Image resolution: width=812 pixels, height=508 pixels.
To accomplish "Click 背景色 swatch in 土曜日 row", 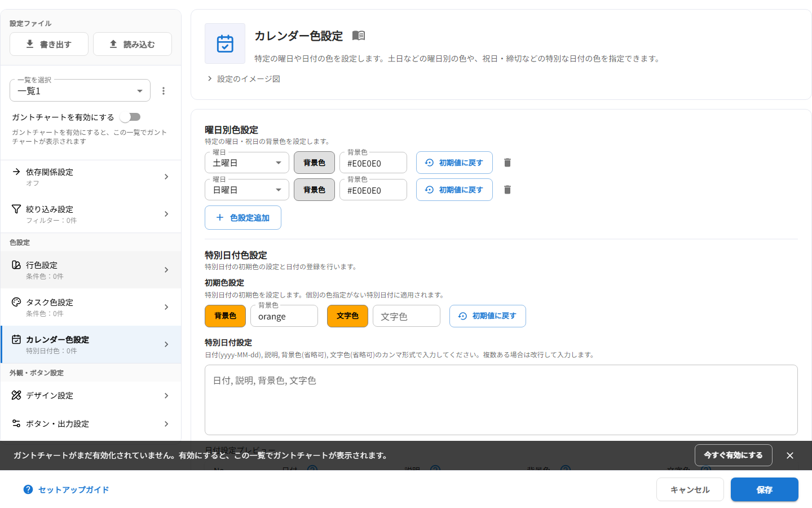I will coord(314,163).
